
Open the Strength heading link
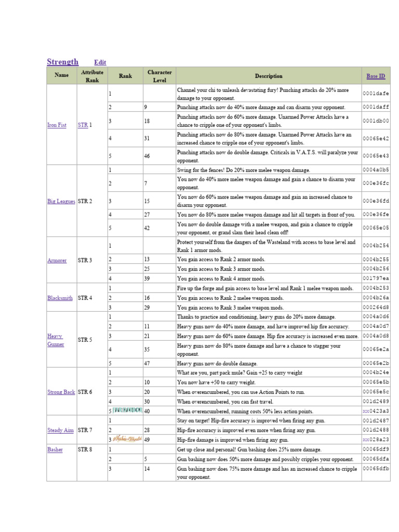pyautogui.click(x=63, y=62)
